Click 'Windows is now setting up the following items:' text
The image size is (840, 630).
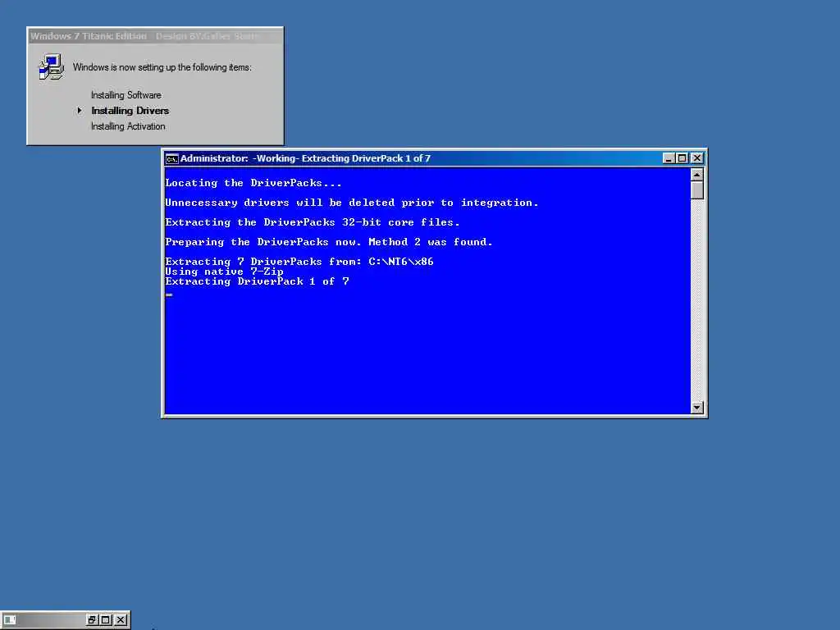coord(162,67)
